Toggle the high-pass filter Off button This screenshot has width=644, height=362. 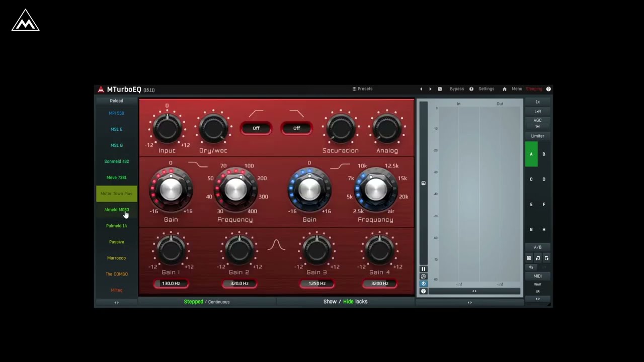pyautogui.click(x=256, y=128)
